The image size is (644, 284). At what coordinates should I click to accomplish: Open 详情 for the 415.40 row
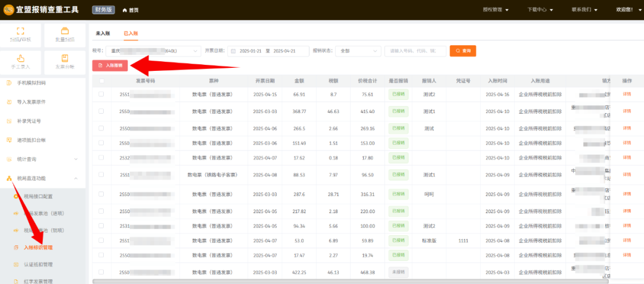627,111
